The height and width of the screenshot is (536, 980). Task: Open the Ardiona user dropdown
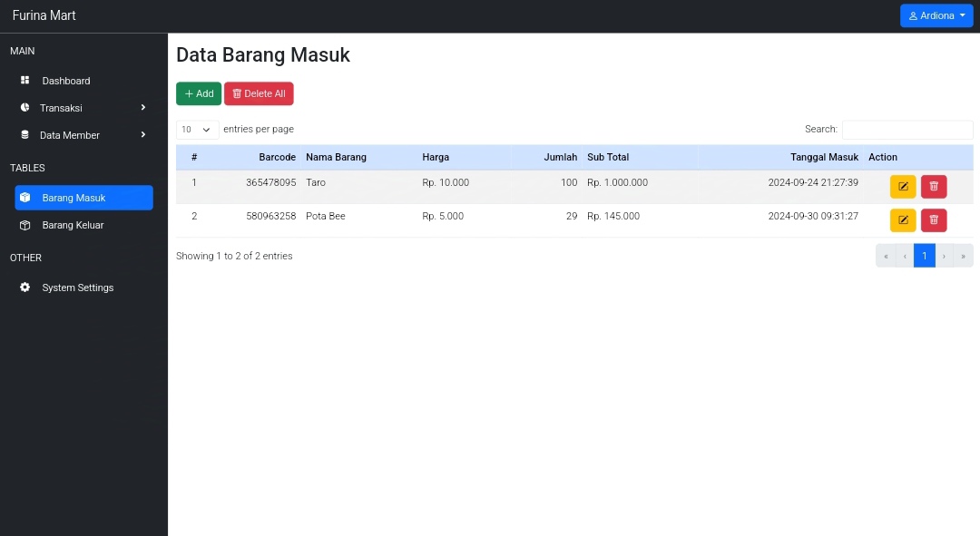936,15
